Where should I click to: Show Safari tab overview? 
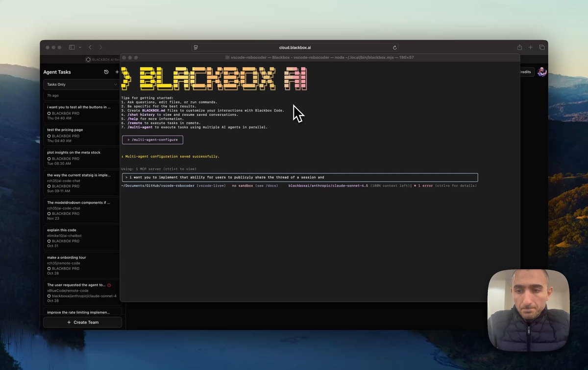coord(542,47)
